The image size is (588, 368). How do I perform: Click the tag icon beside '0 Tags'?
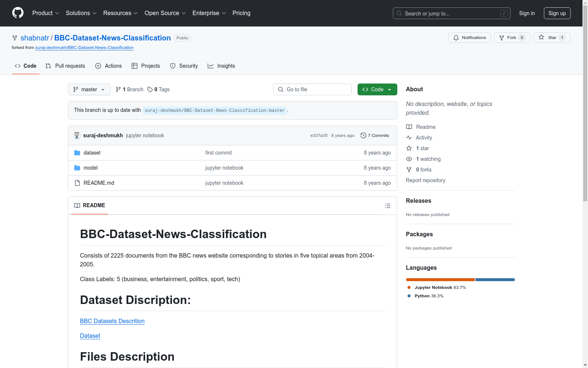(x=150, y=89)
